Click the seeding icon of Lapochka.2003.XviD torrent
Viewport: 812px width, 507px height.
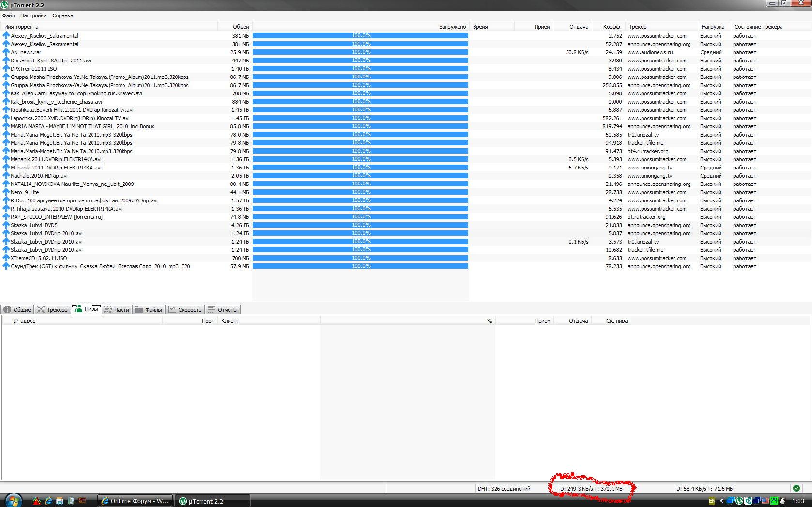click(6, 118)
